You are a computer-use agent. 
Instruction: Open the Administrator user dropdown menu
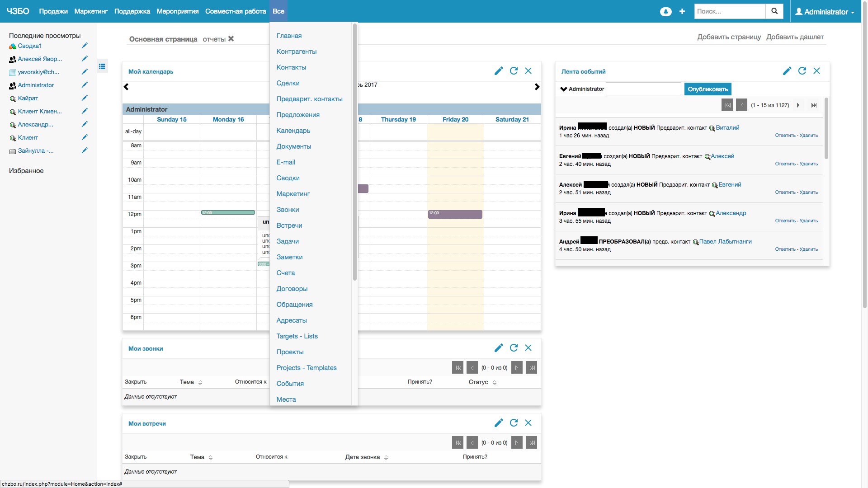[x=825, y=12]
